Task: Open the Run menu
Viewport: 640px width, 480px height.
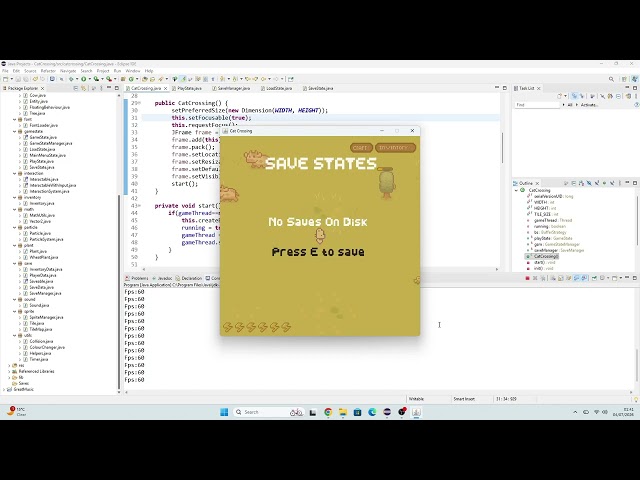Action: coord(118,71)
